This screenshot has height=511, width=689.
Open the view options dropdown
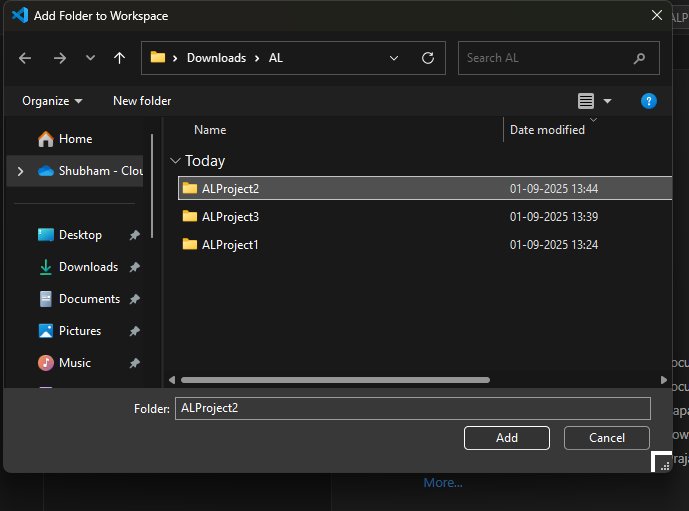pyautogui.click(x=607, y=101)
